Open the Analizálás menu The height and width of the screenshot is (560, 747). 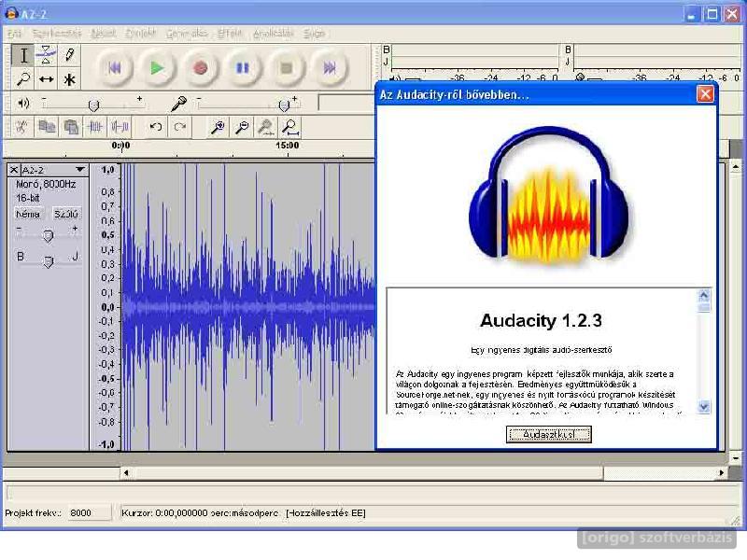pos(273,34)
